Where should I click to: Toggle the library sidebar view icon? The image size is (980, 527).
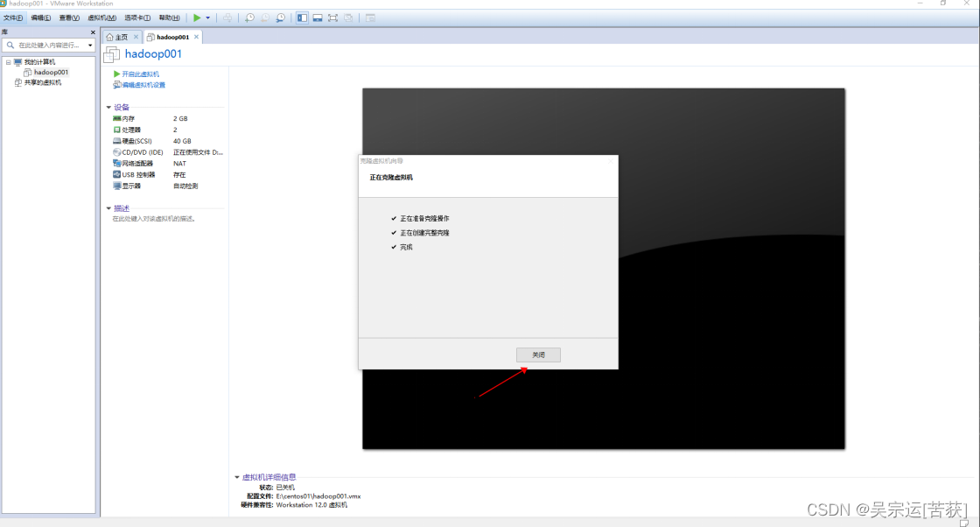tap(302, 18)
